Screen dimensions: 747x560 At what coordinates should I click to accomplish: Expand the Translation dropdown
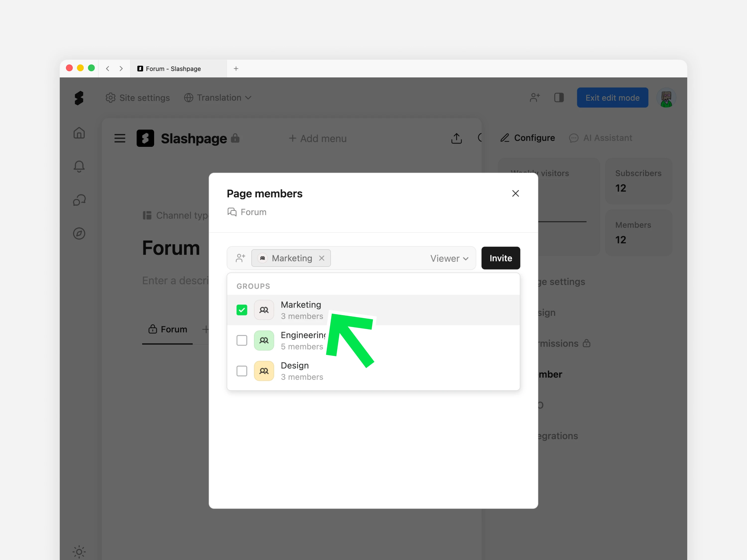218,98
